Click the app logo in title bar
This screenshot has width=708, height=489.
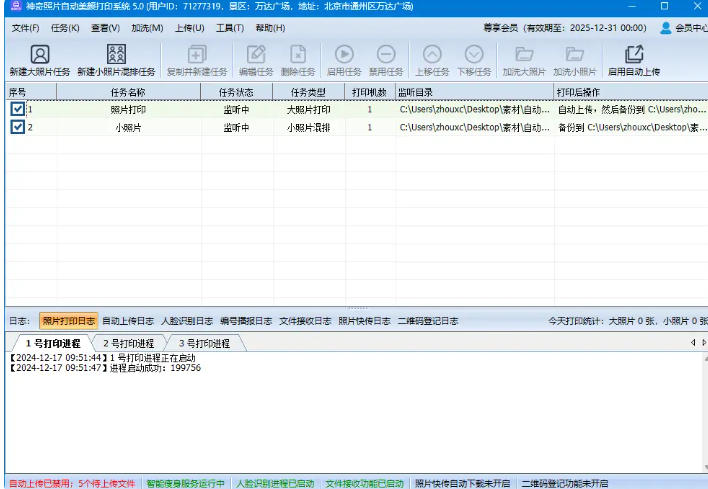point(16,6)
